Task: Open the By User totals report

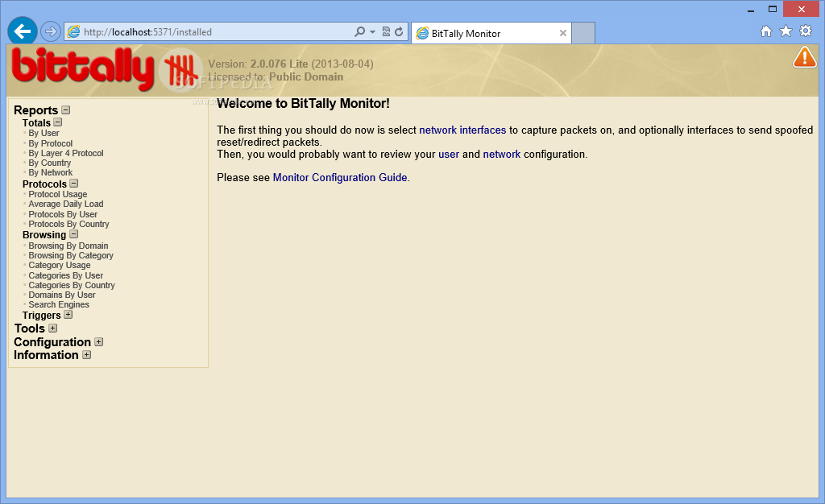Action: (x=44, y=133)
